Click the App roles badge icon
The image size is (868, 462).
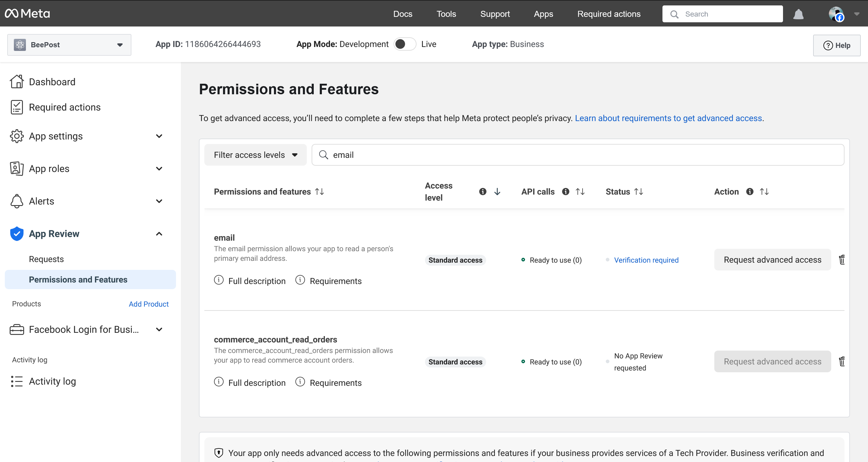(x=17, y=168)
